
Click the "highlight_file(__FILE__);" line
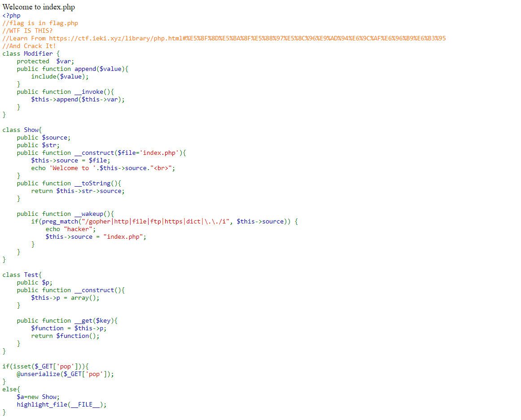(x=61, y=405)
